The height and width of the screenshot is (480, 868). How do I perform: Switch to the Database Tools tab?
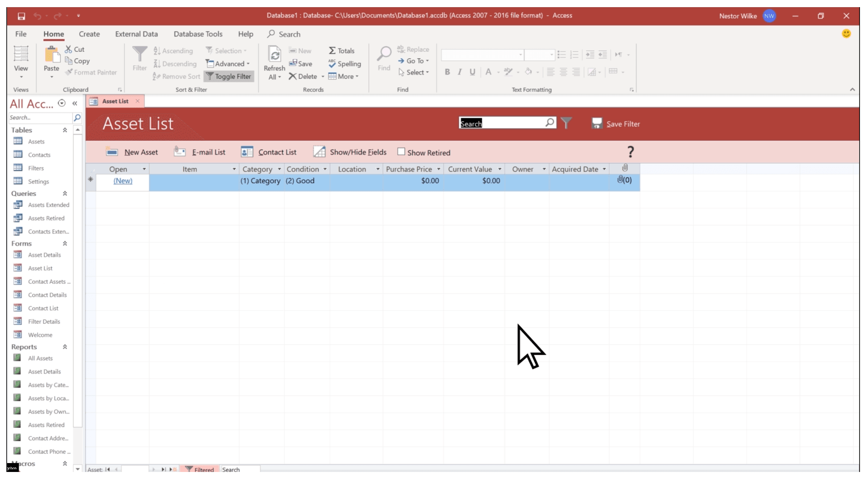click(198, 34)
